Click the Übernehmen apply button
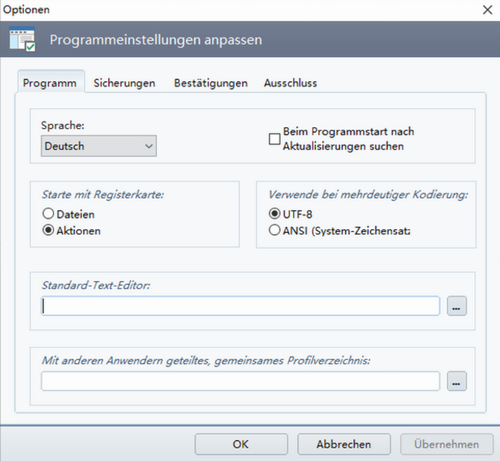Viewport: 500px width, 461px height. [x=447, y=444]
